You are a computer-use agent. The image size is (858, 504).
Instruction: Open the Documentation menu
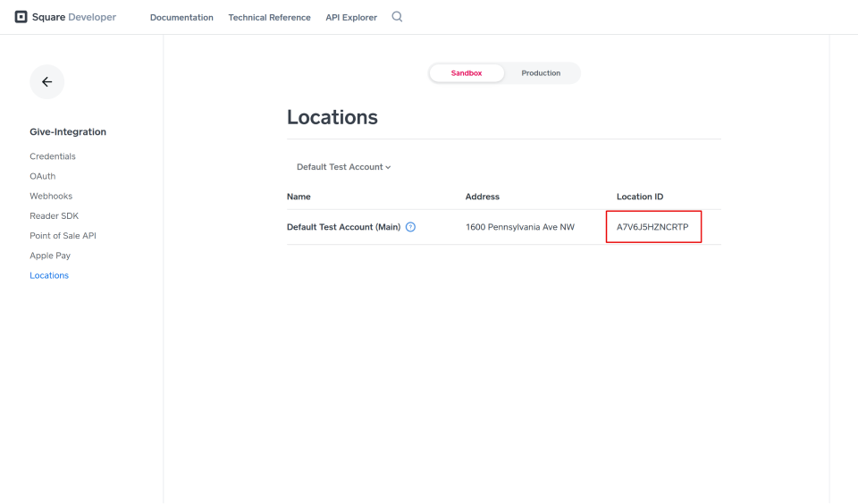(x=181, y=18)
